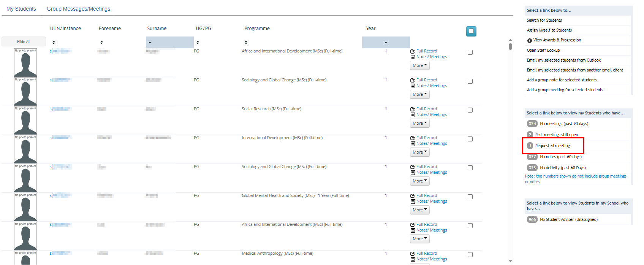644x265 pixels.
Task: Switch to My Students tab
Action: coord(21,9)
